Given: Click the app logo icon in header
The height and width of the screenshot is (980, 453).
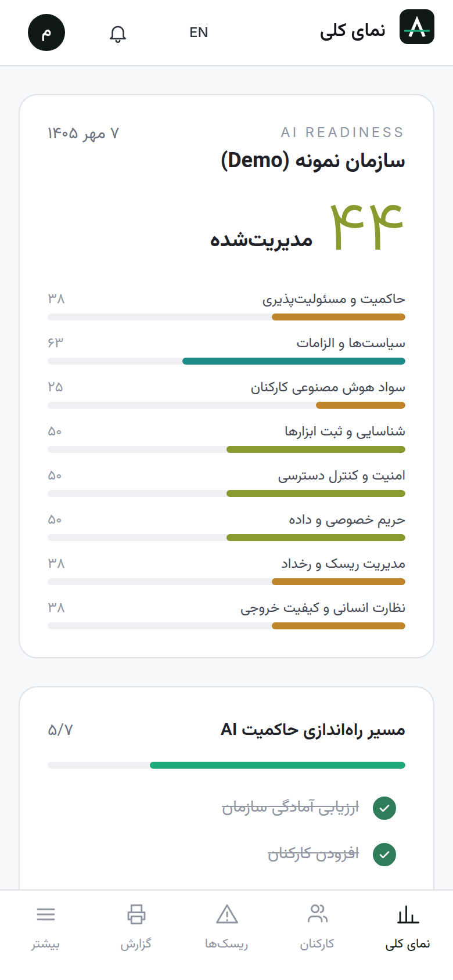Looking at the screenshot, I should pyautogui.click(x=417, y=27).
